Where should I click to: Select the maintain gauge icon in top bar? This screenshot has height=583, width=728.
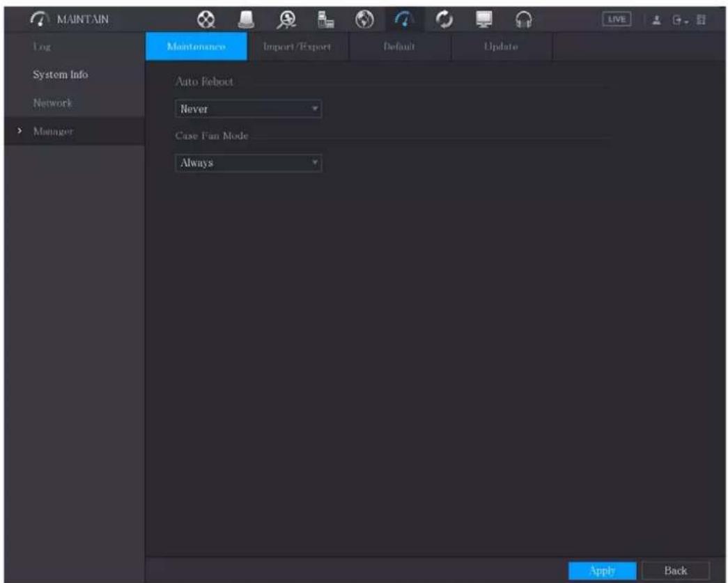[404, 20]
